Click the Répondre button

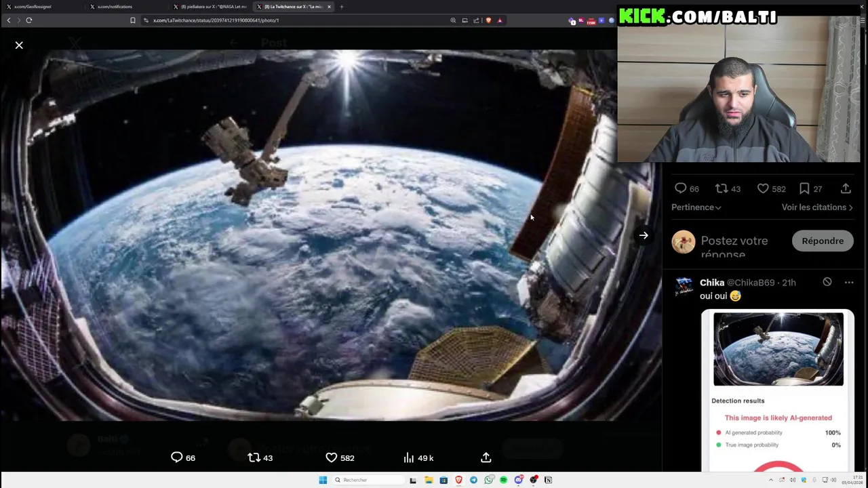tap(823, 241)
